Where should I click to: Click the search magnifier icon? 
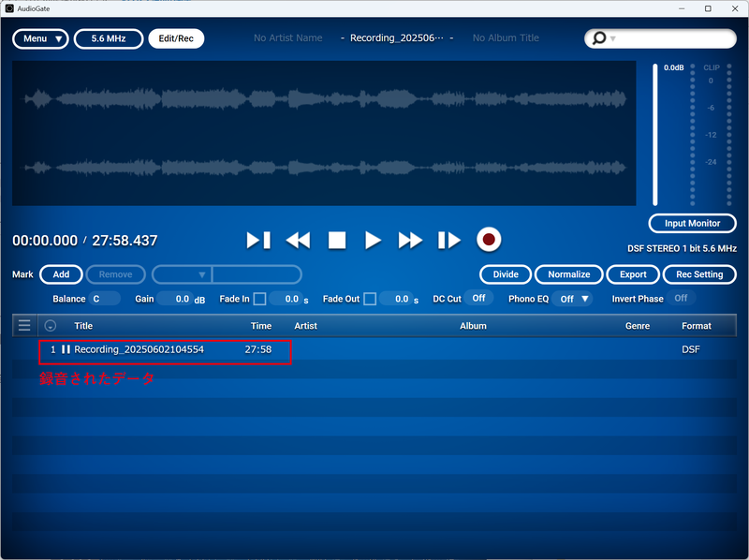[597, 38]
